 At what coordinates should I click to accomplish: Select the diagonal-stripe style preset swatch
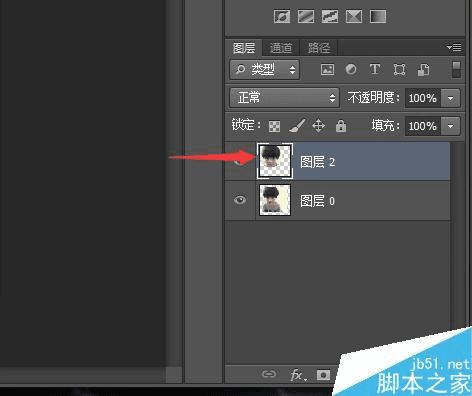point(306,16)
